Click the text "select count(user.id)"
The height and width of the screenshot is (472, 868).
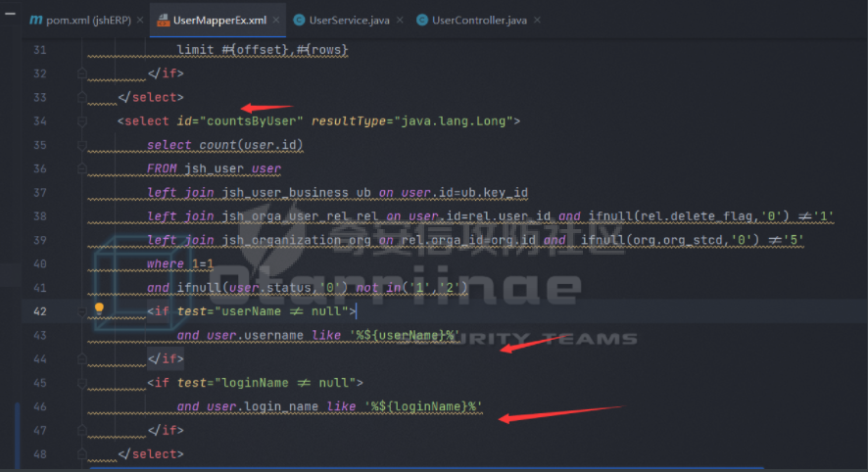(x=224, y=145)
